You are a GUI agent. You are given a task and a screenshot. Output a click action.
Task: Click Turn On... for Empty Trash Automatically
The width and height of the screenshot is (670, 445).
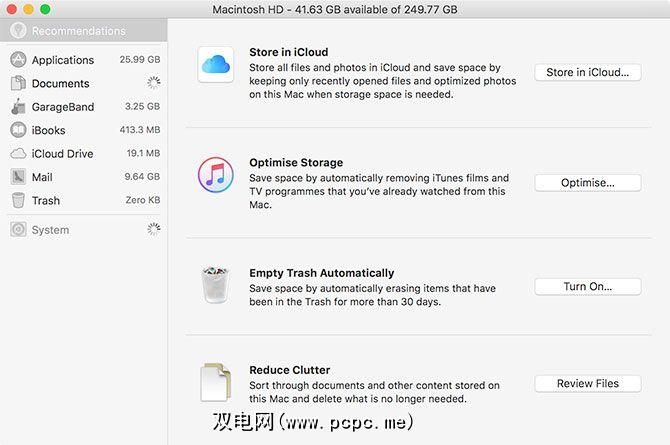click(588, 286)
